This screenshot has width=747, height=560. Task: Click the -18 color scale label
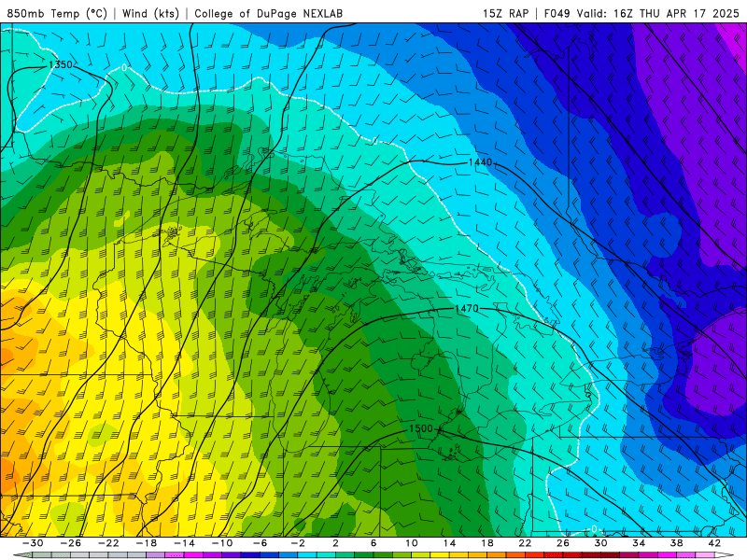coord(147,543)
